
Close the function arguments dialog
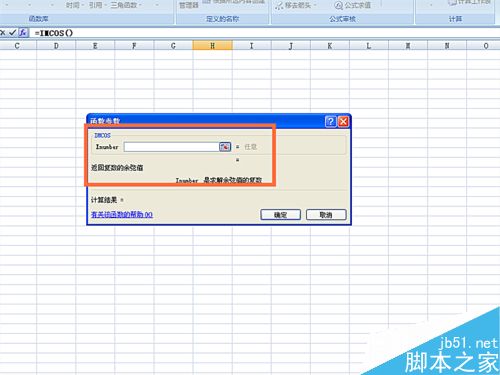pos(343,121)
